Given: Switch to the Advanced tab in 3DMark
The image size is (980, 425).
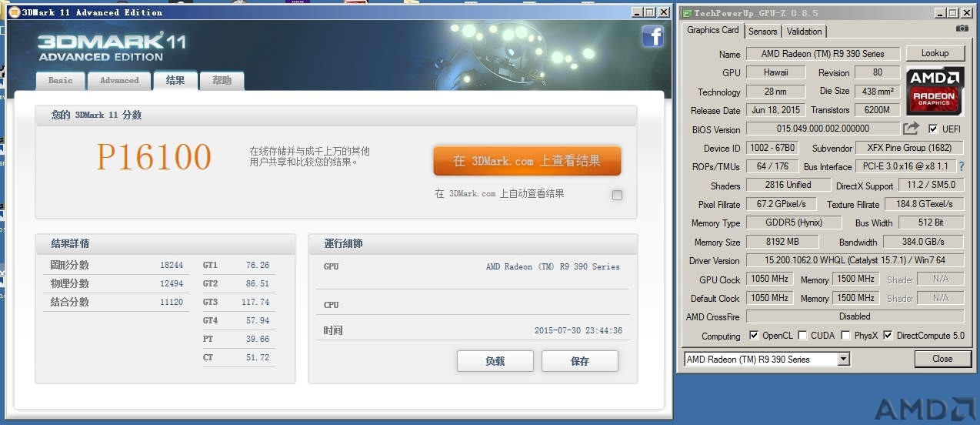Looking at the screenshot, I should click(x=119, y=81).
